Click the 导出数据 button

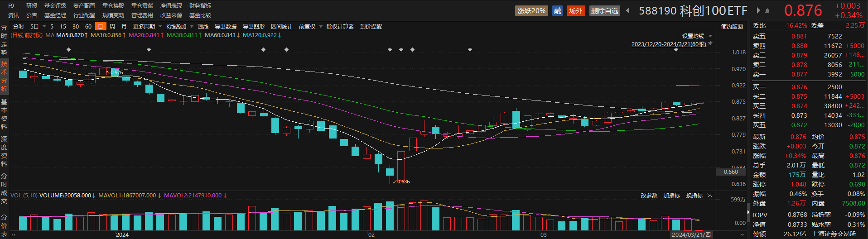pos(225,26)
